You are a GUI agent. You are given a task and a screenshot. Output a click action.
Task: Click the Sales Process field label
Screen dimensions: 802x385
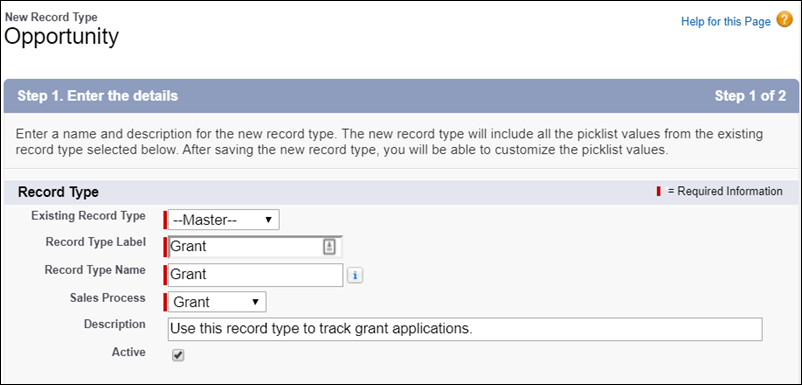pyautogui.click(x=107, y=298)
